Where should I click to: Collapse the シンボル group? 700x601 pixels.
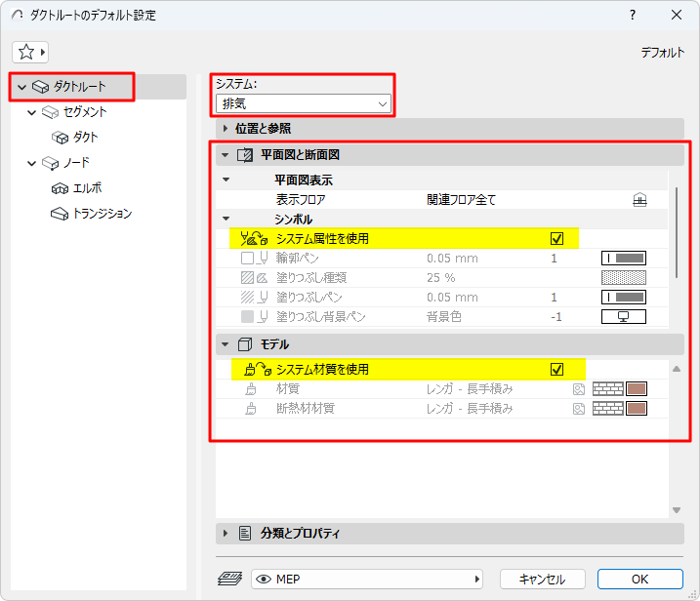[226, 219]
